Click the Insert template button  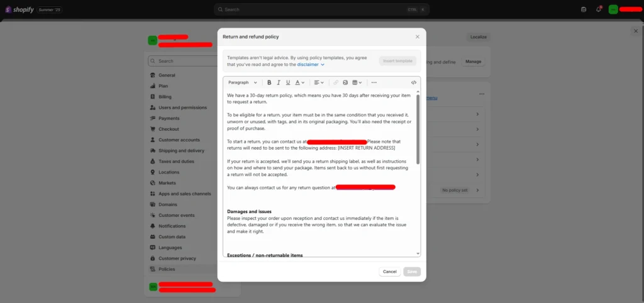click(397, 61)
